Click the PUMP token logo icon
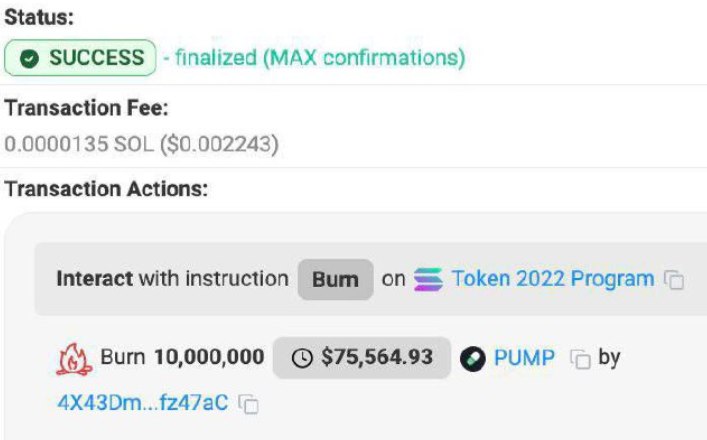 point(473,359)
